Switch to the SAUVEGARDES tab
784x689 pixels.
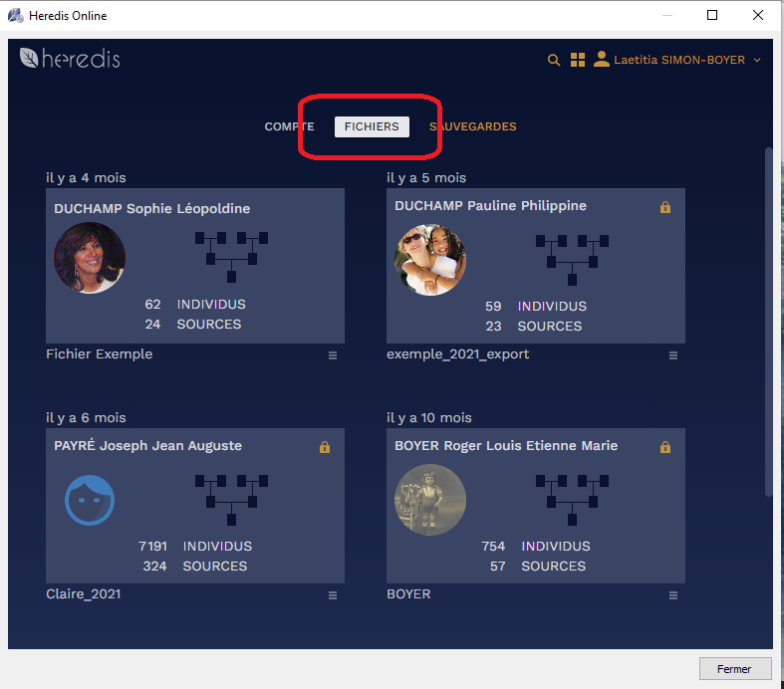coord(473,126)
